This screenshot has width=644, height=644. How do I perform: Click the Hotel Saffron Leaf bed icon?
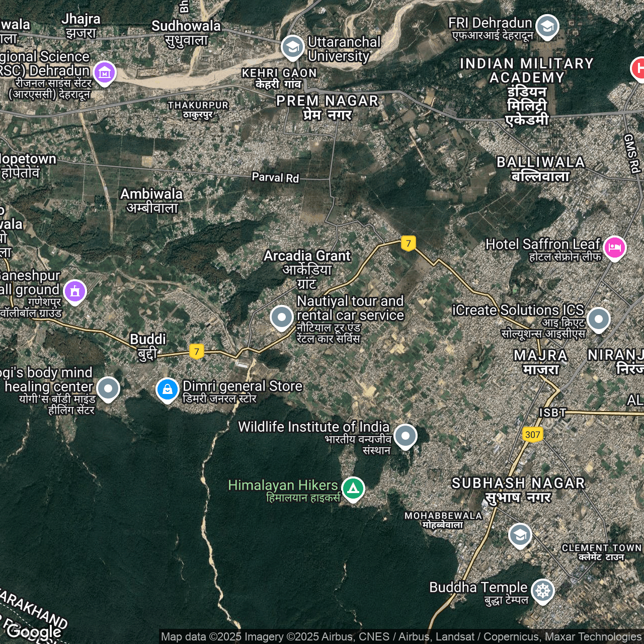coord(614,247)
